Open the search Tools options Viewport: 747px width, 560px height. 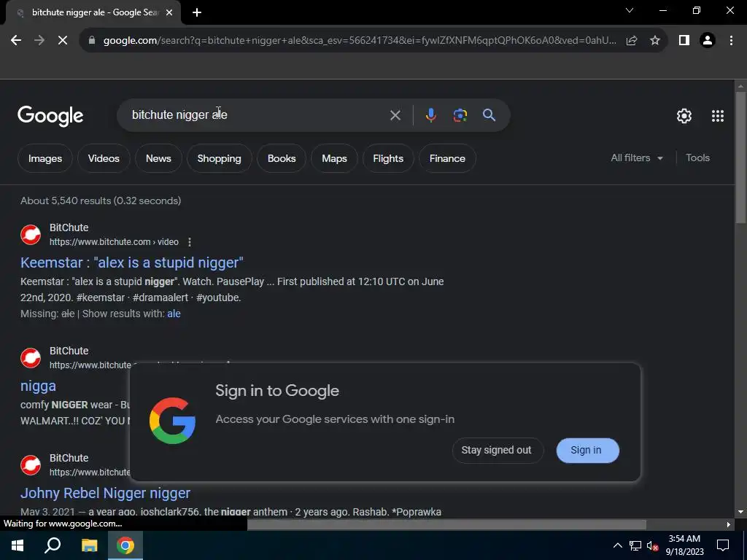pos(697,158)
